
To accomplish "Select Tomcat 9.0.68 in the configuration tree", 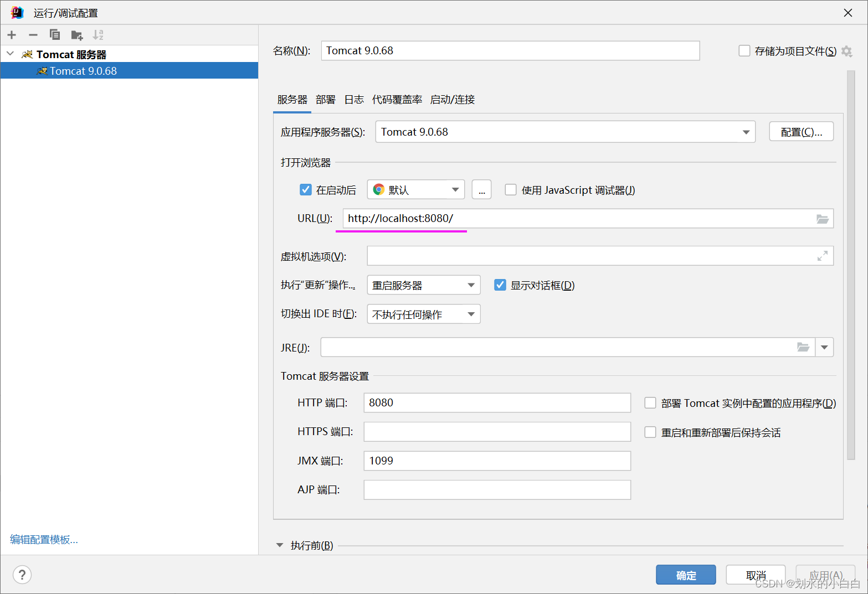I will 129,71.
